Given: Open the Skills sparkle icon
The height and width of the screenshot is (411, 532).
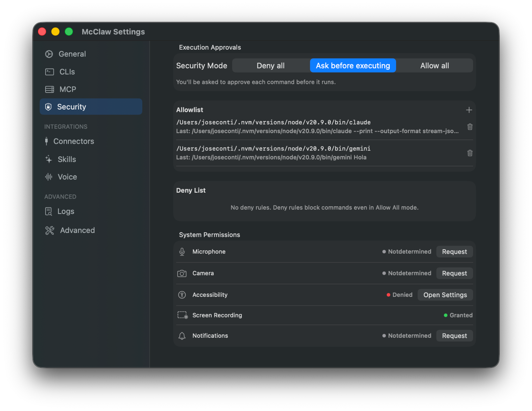Looking at the screenshot, I should 48,159.
